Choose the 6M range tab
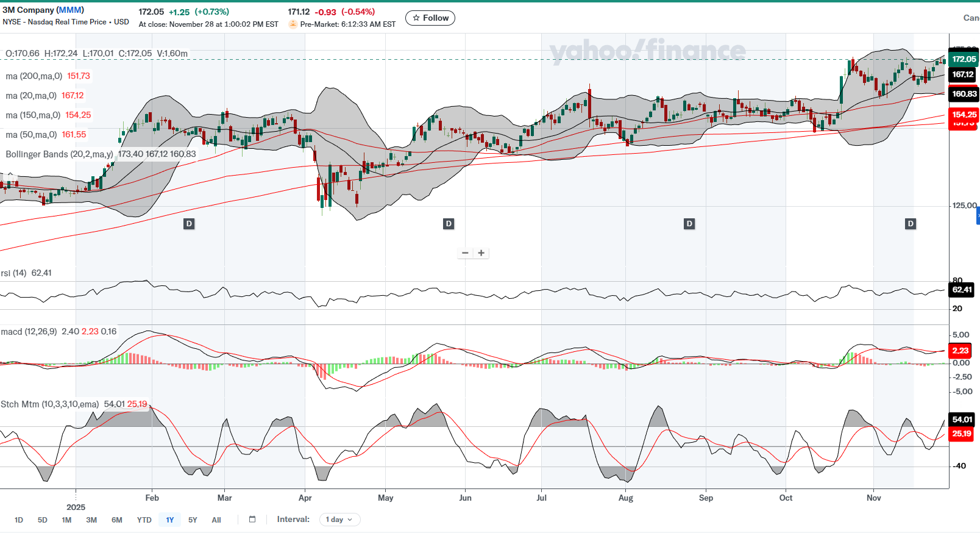Image resolution: width=980 pixels, height=533 pixels. coord(117,520)
